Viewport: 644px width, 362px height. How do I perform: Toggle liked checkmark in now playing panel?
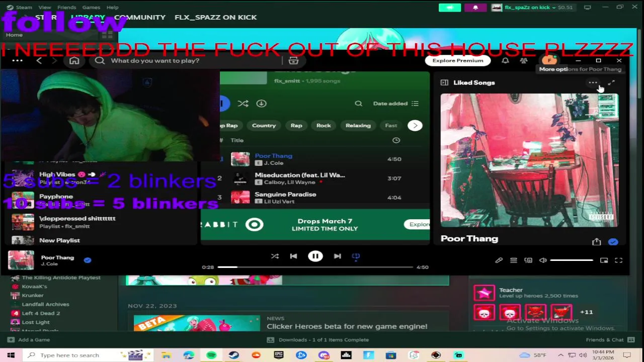click(x=613, y=242)
